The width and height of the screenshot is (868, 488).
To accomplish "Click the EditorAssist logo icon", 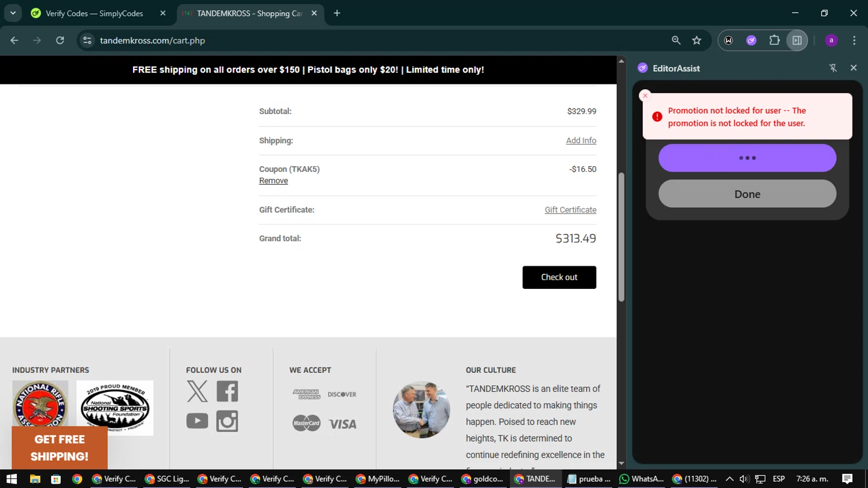I will pyautogui.click(x=642, y=68).
